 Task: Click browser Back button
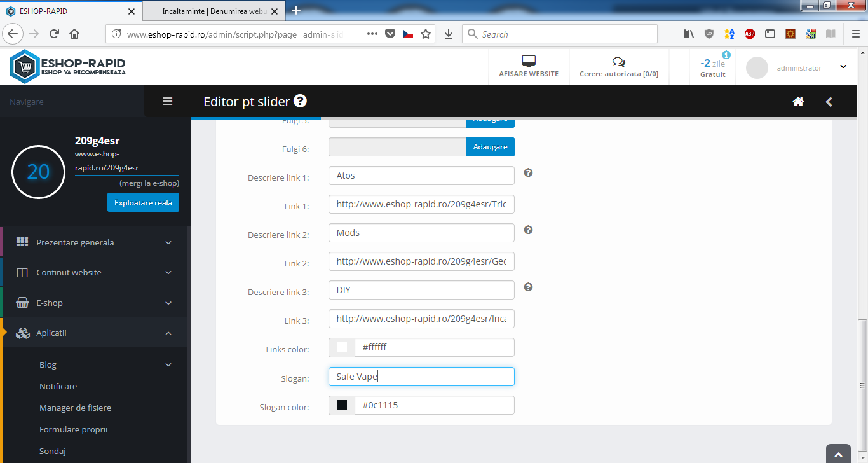(x=13, y=34)
